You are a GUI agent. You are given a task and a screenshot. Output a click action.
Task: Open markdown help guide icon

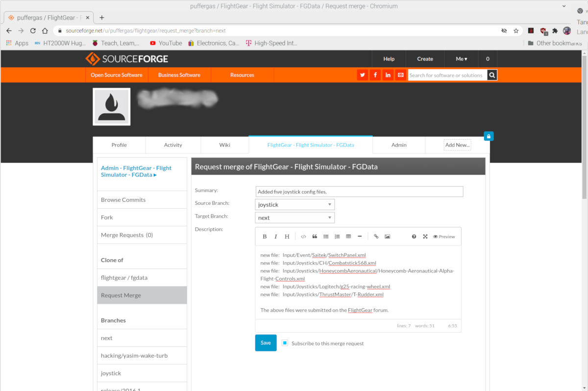(414, 237)
